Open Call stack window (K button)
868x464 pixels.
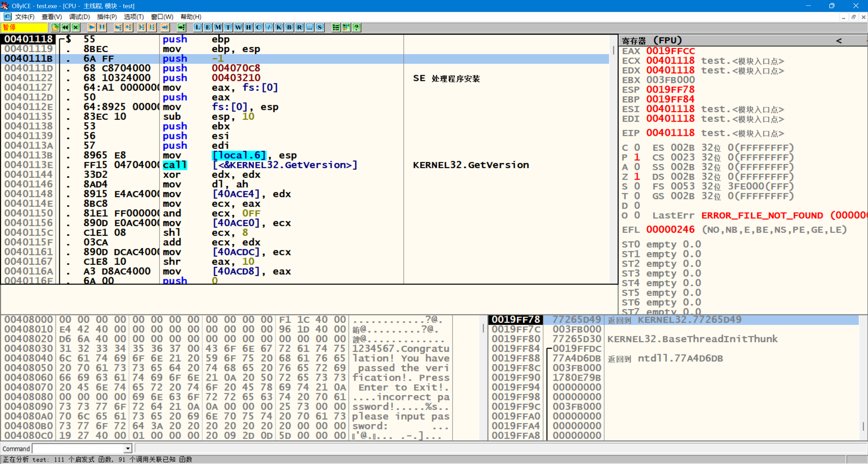[279, 27]
